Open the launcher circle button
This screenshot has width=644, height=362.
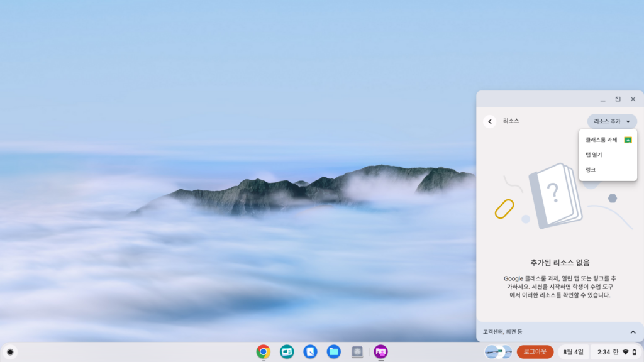pyautogui.click(x=10, y=352)
